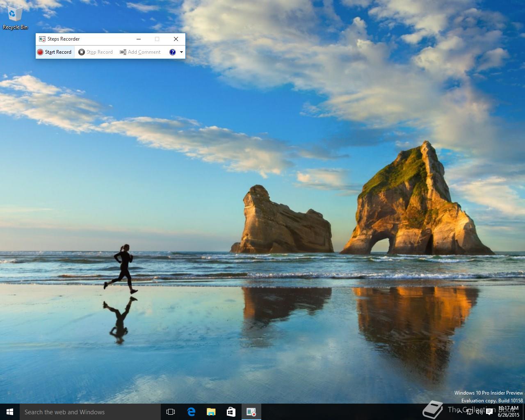Click the Show desktop strip past the clock

(x=524, y=412)
